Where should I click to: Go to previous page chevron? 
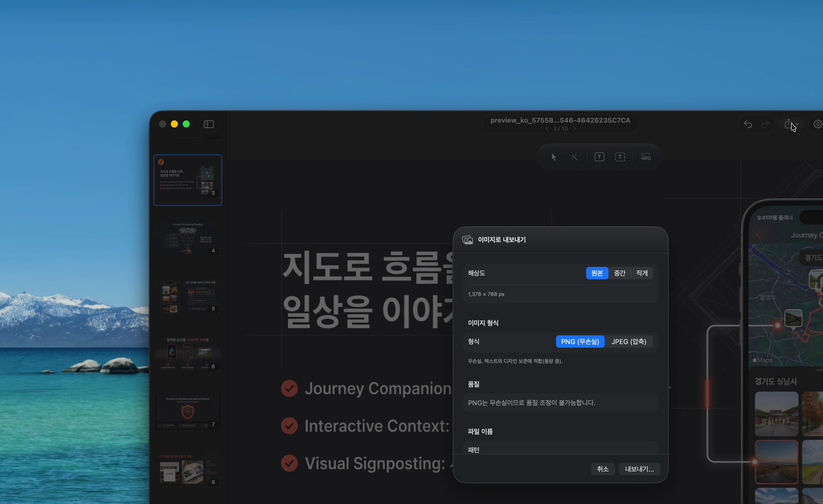[x=547, y=129]
